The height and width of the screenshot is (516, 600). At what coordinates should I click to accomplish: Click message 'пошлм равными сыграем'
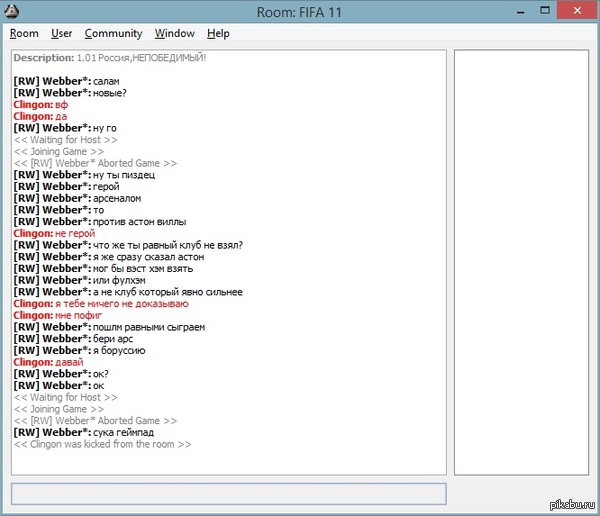(x=109, y=327)
